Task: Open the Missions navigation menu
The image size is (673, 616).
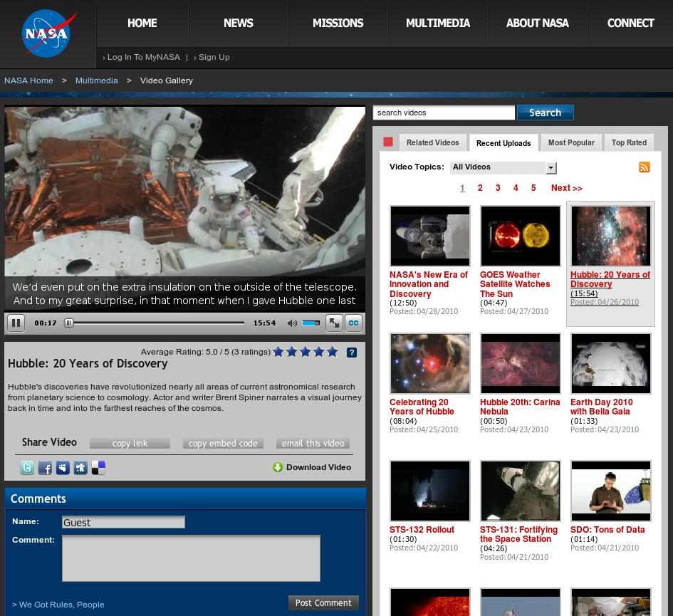Action: 338,24
